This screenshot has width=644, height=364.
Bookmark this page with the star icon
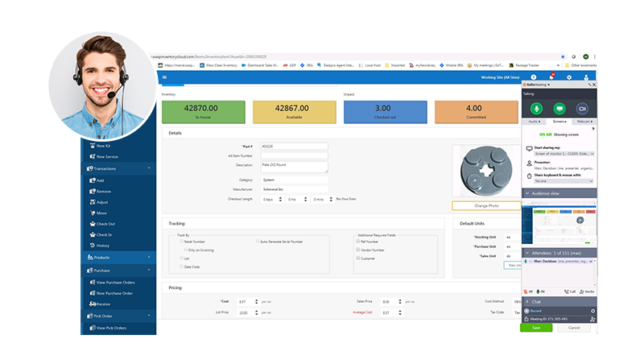click(563, 56)
